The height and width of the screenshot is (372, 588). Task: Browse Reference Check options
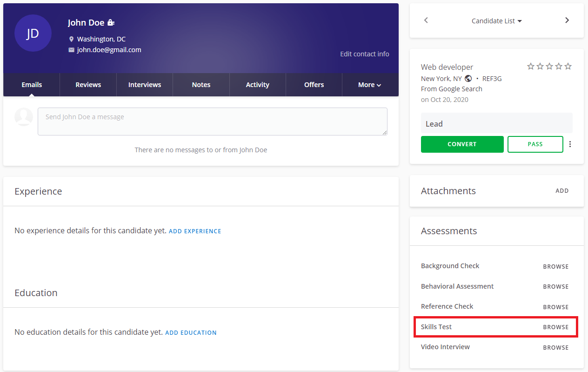(556, 307)
